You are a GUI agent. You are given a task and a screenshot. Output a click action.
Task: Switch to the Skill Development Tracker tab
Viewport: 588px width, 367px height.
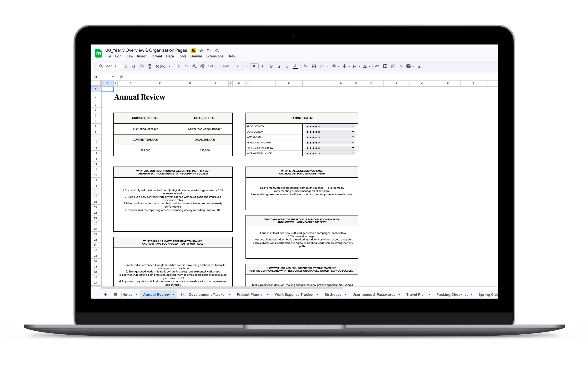click(203, 294)
